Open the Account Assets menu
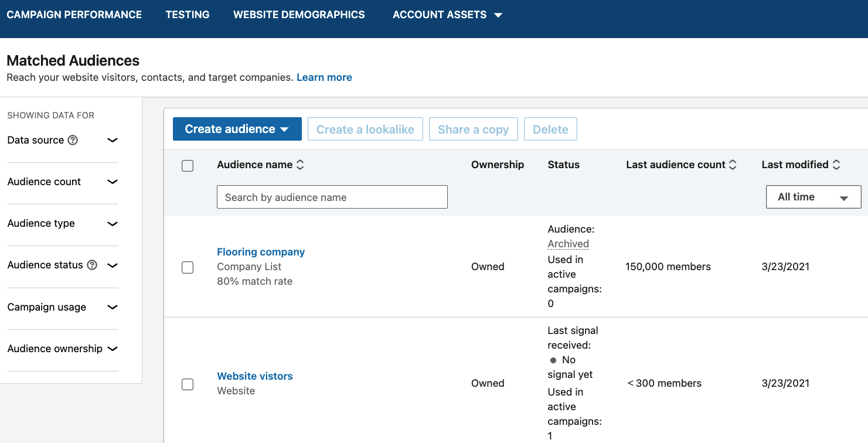868x443 pixels. [448, 15]
